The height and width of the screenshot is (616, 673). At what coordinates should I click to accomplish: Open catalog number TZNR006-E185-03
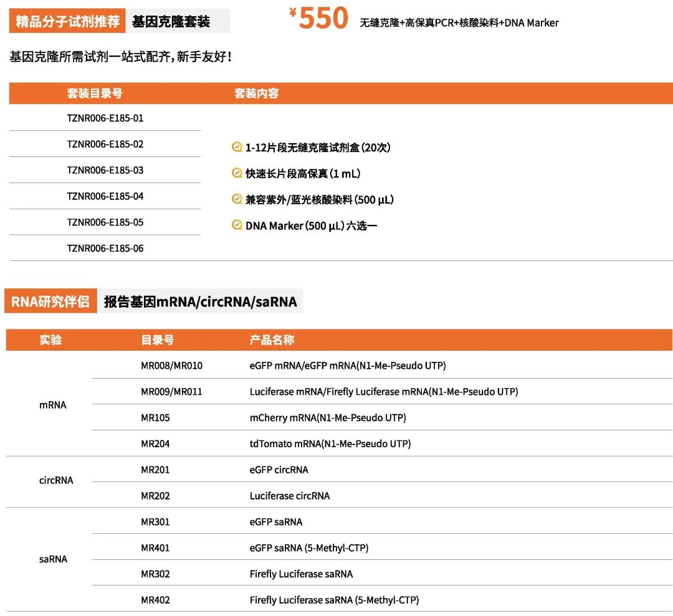(x=105, y=170)
